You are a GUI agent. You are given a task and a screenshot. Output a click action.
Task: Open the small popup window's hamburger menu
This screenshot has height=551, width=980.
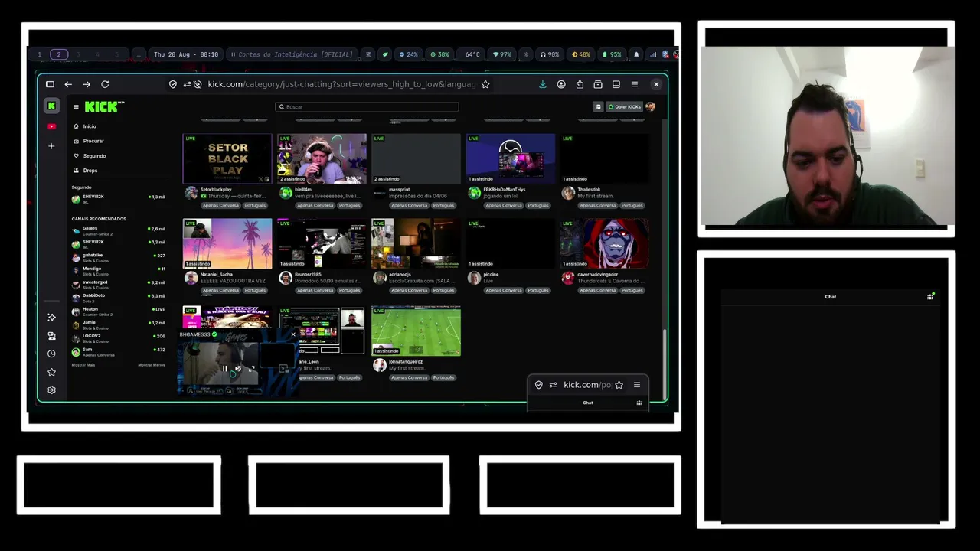click(637, 385)
